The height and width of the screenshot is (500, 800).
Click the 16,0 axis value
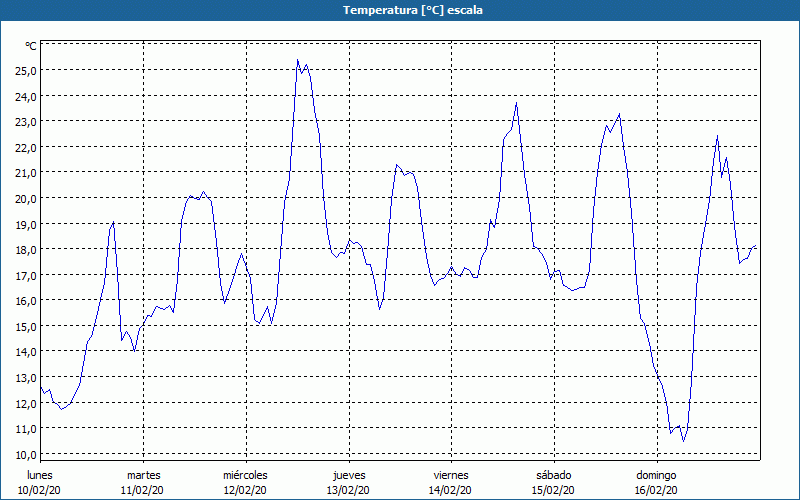[x=26, y=301]
